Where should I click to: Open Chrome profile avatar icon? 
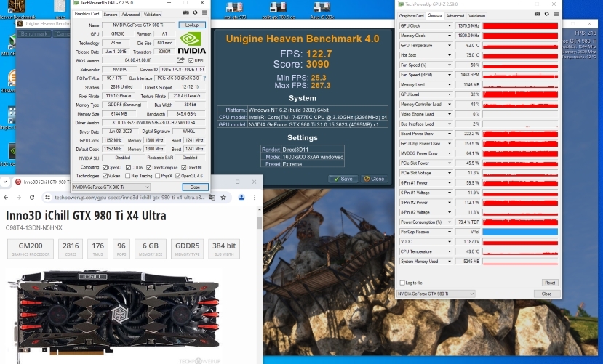[x=241, y=198]
